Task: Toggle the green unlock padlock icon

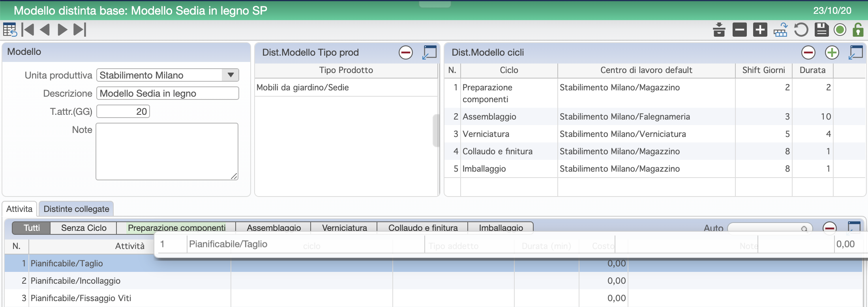Action: pyautogui.click(x=858, y=30)
